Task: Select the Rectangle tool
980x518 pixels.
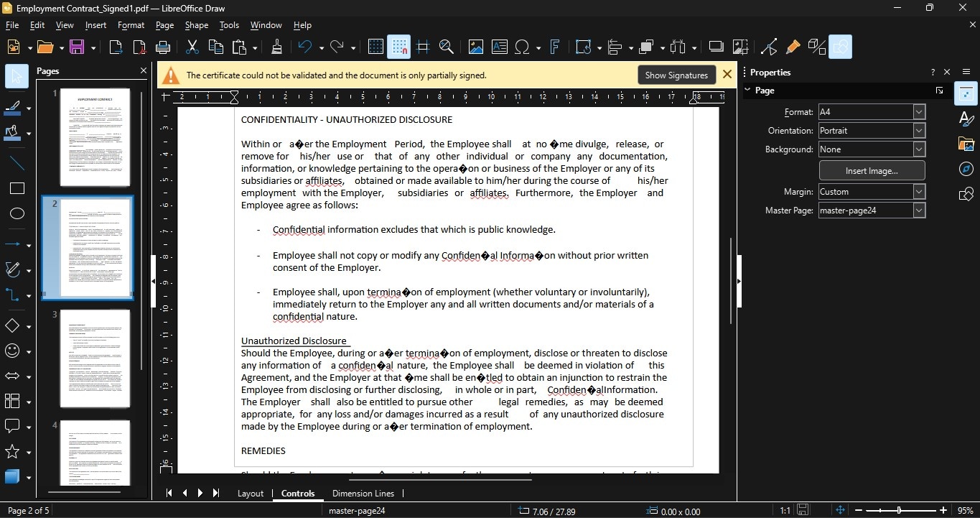Action: coord(17,189)
